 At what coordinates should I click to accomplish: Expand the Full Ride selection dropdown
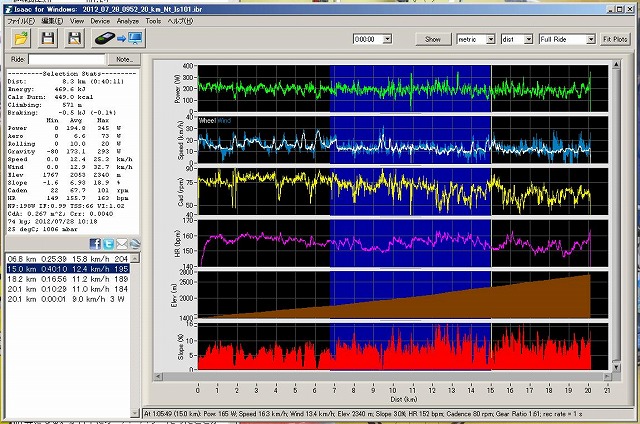[591, 39]
